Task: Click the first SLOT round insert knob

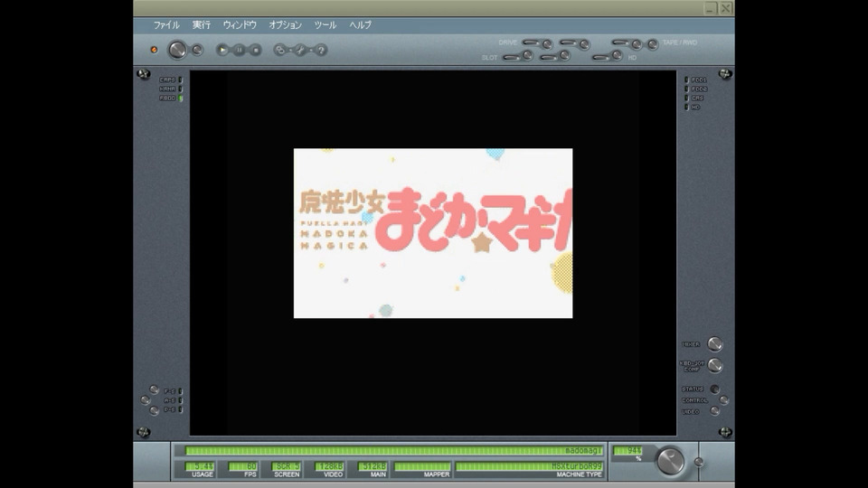Action: 527,55
